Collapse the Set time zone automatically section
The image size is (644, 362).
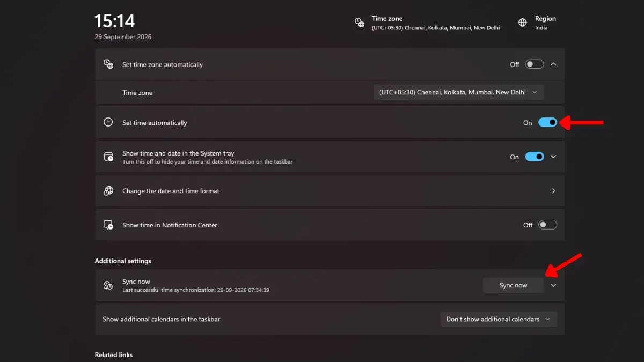554,64
